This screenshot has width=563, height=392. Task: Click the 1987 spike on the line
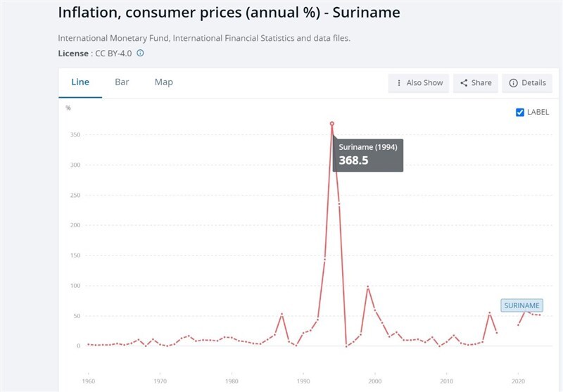click(x=281, y=314)
